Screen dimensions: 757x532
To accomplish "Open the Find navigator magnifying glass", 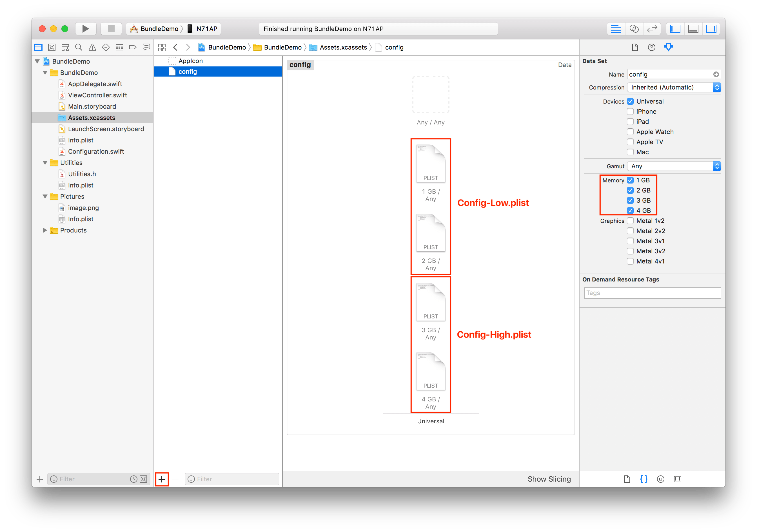I will pos(79,47).
